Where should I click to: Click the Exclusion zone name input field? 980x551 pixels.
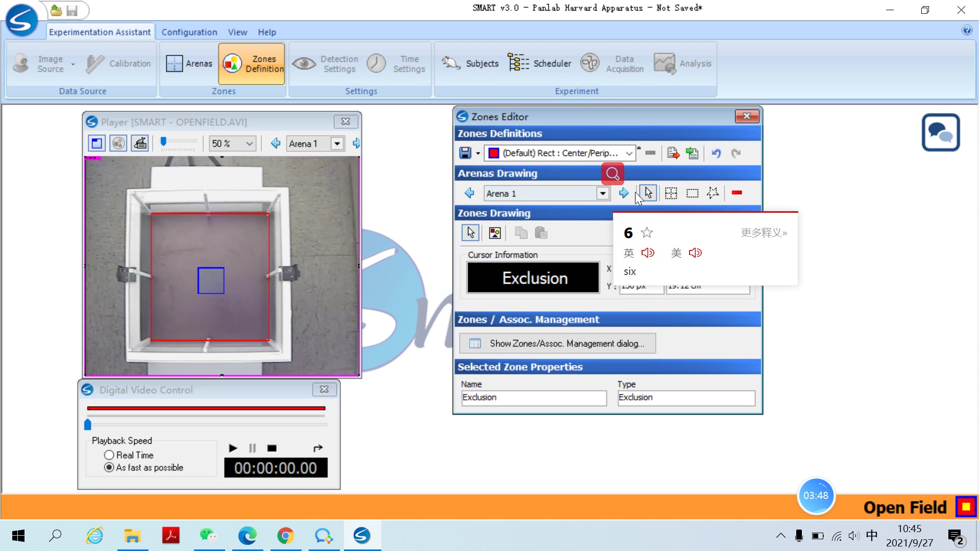532,397
